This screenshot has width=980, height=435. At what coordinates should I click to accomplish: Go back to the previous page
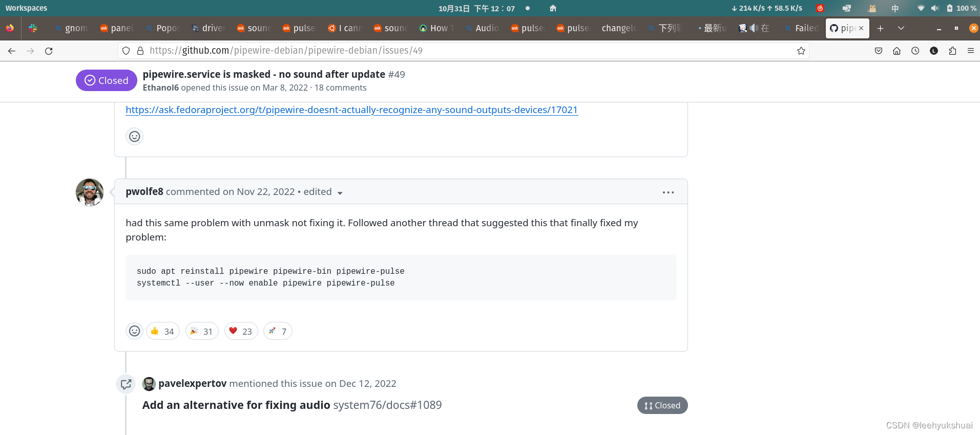pyautogui.click(x=12, y=51)
